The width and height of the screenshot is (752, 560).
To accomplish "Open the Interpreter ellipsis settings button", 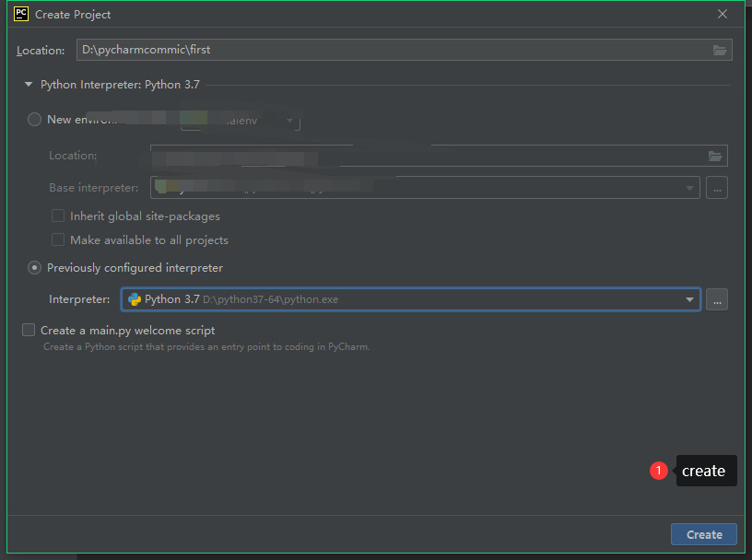I will click(717, 299).
